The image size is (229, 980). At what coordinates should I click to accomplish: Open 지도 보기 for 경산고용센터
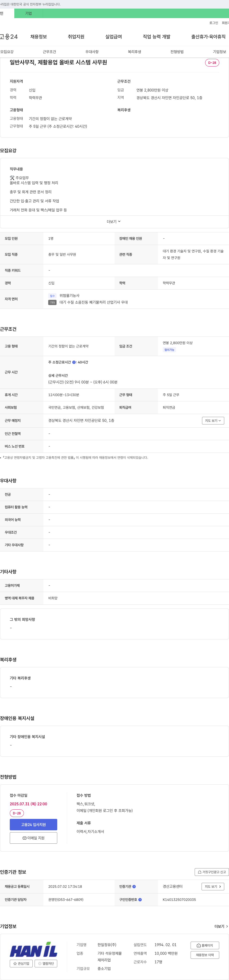[213, 886]
